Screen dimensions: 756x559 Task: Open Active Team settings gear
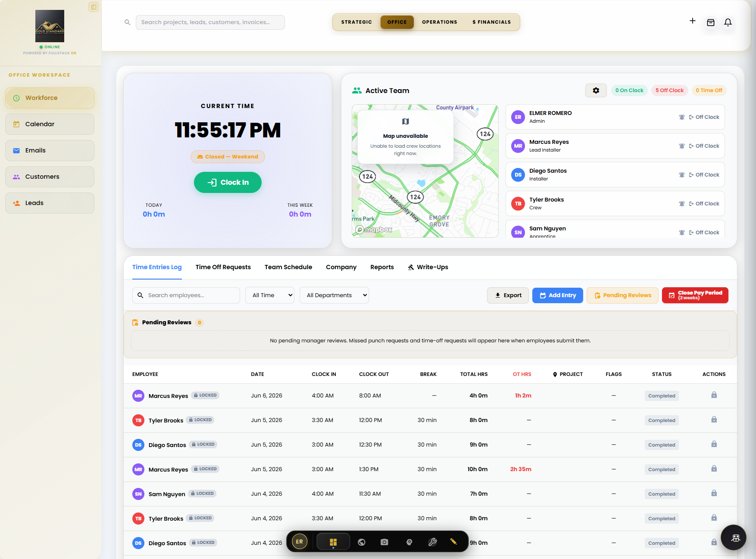[596, 90]
